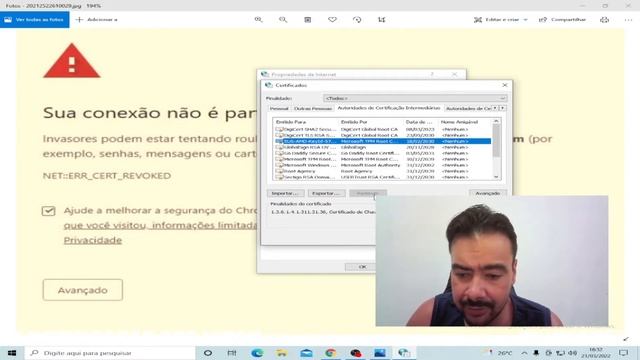Click the taskbar search box
The image size is (640, 360).
coord(110,353)
